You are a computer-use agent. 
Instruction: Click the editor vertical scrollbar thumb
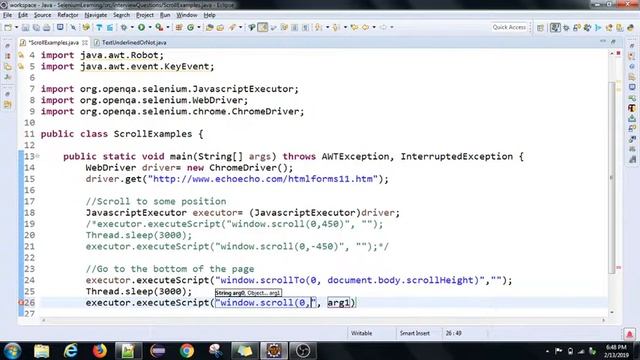(611, 178)
